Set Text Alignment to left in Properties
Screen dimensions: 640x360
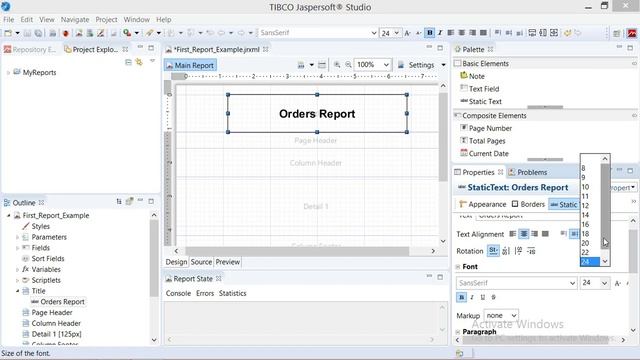click(513, 234)
